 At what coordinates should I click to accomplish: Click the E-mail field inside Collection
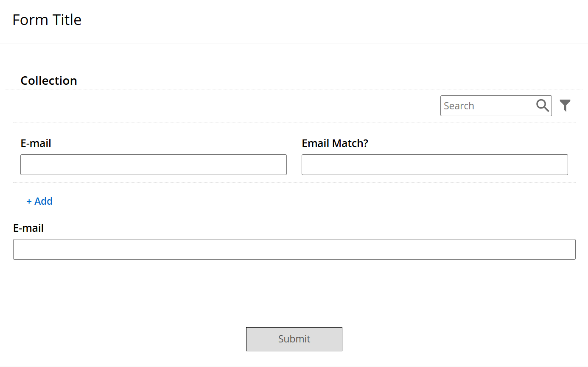154,164
